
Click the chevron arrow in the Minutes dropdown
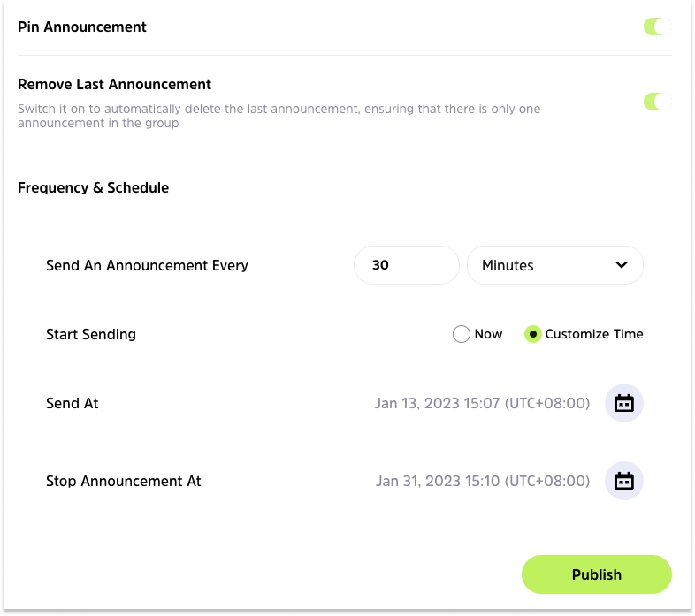click(x=621, y=265)
